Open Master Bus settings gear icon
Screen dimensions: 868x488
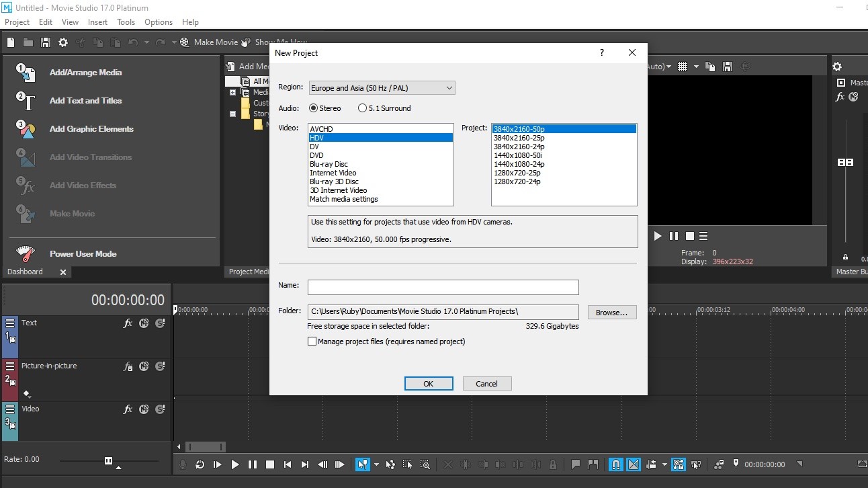point(837,67)
